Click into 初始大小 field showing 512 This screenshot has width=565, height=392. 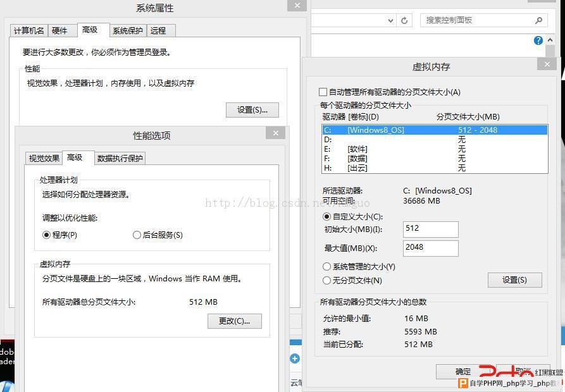(x=431, y=230)
